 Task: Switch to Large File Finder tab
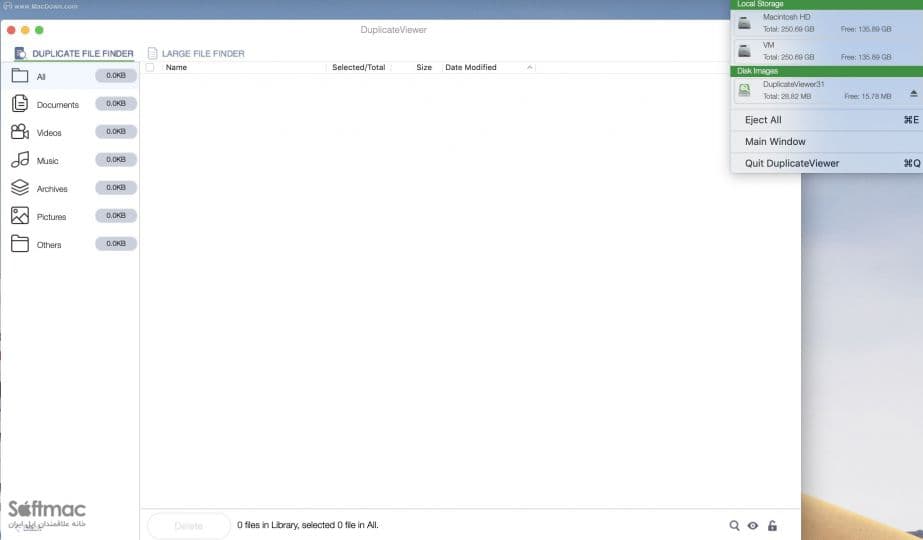coord(195,54)
